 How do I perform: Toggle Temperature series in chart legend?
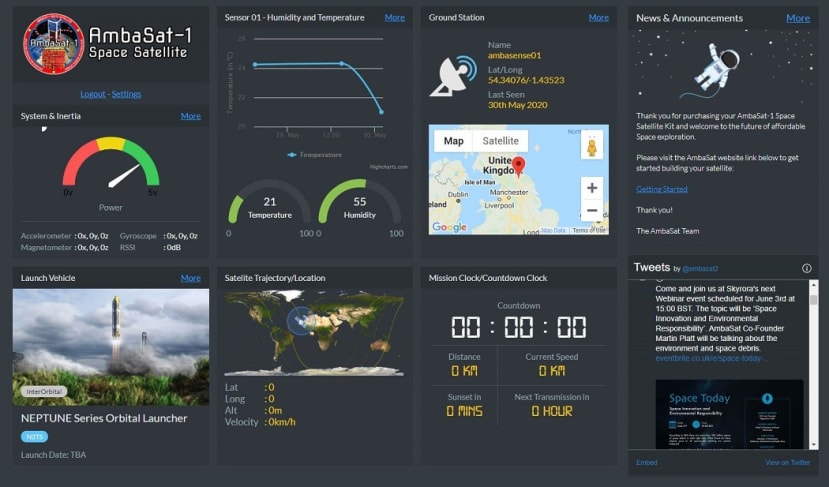point(315,155)
